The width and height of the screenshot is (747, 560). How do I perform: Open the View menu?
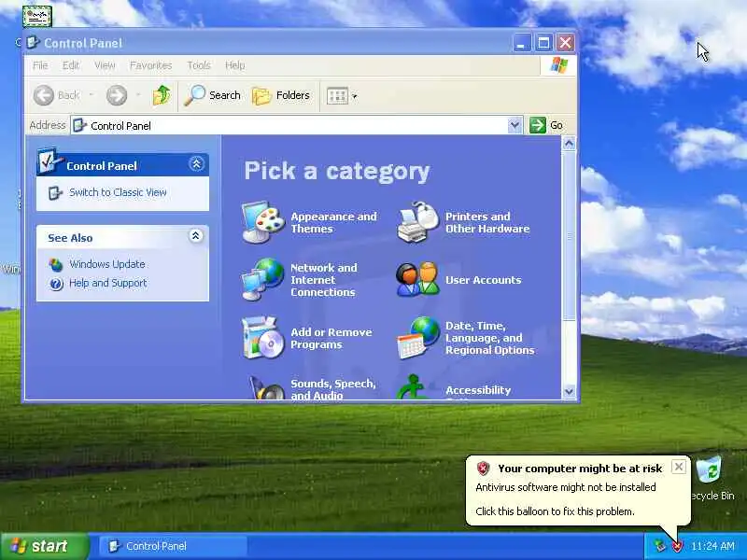[x=105, y=65]
